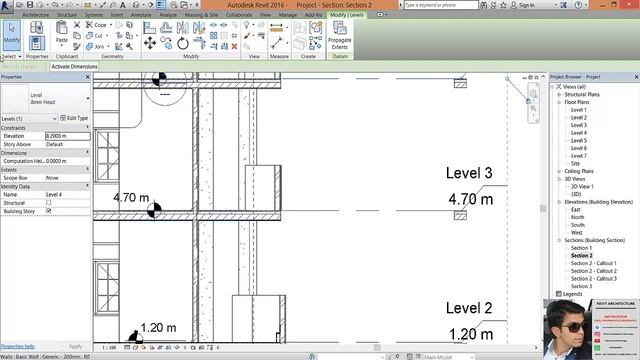Open the East elevation view
640x360 pixels.
(x=576, y=209)
